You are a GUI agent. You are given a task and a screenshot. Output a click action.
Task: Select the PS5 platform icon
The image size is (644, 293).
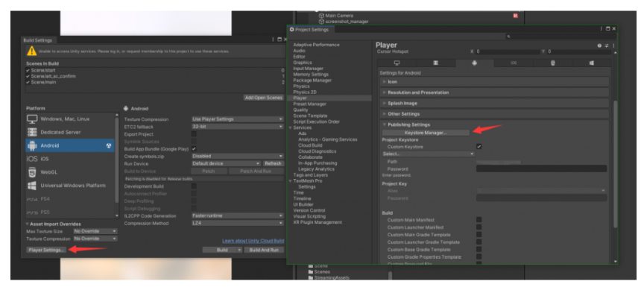click(x=32, y=212)
